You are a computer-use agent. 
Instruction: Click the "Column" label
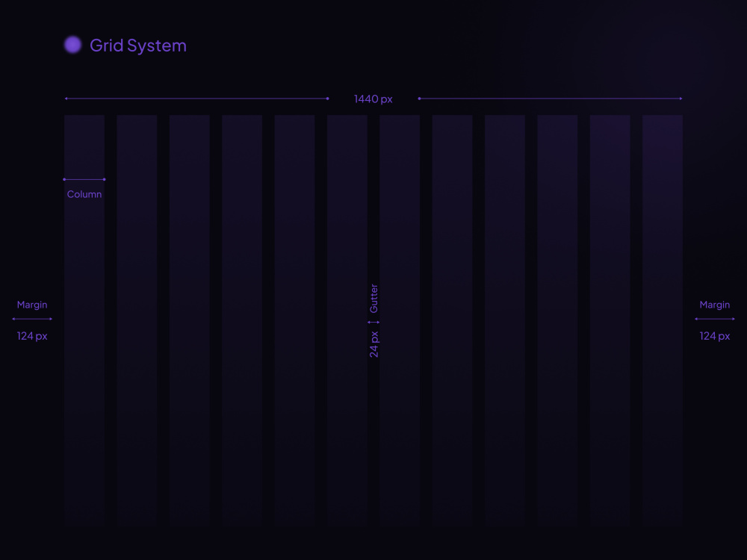84,194
